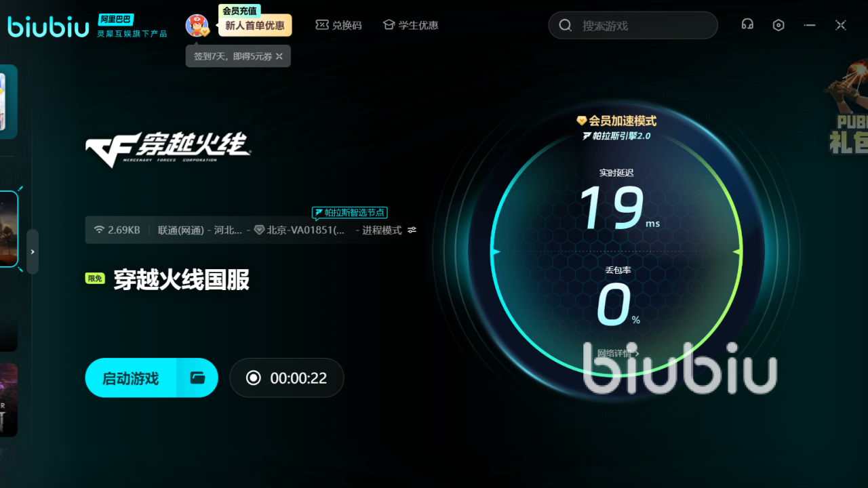Screen dimensions: 868x488
Task: Open customer service headset icon
Action: point(747,25)
